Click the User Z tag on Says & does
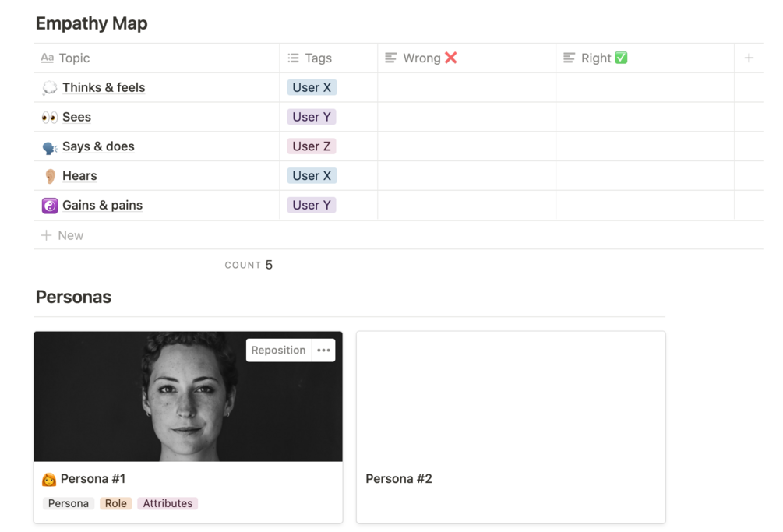783x532 pixels. click(312, 146)
